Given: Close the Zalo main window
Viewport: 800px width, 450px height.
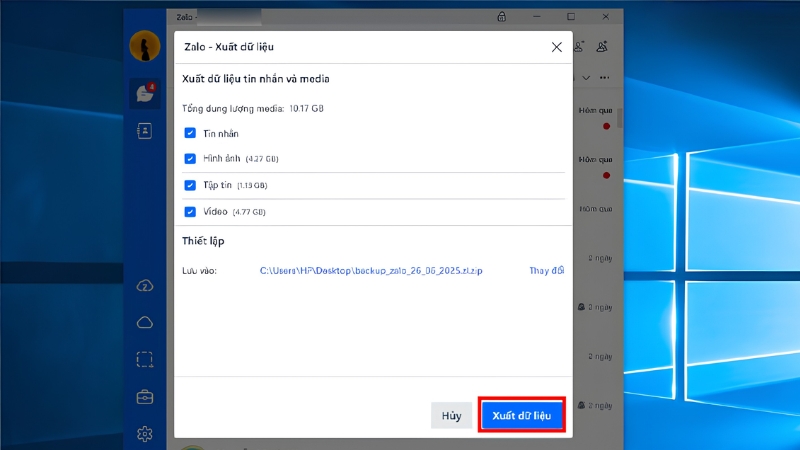Looking at the screenshot, I should pyautogui.click(x=606, y=17).
